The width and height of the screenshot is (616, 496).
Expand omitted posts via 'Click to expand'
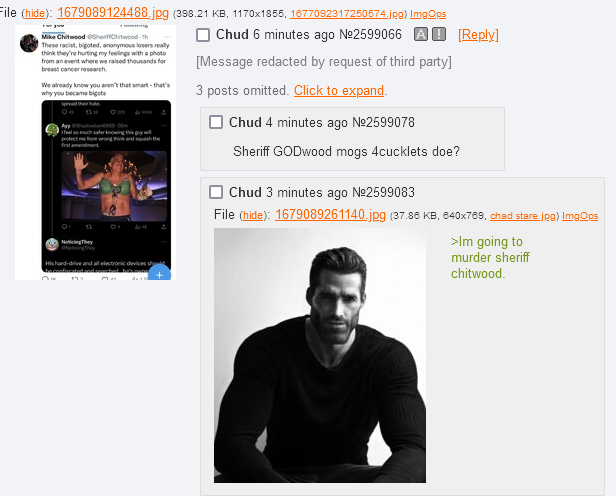[x=339, y=91]
